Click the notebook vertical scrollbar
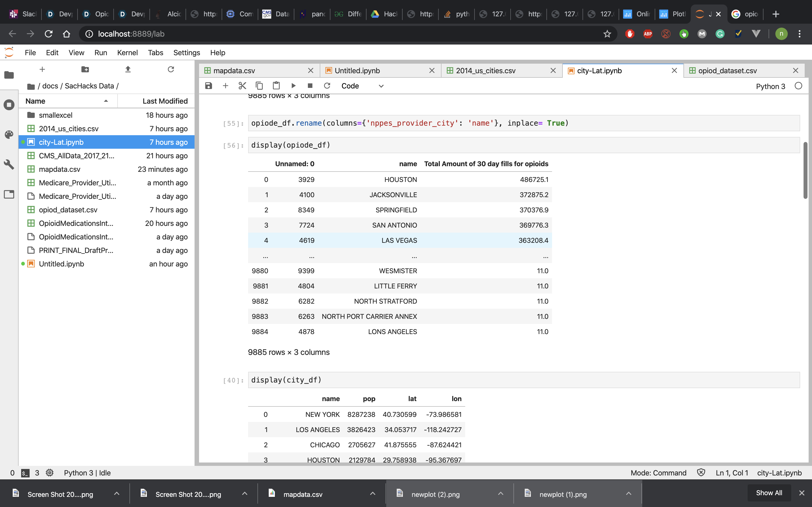The height and width of the screenshot is (507, 812). (x=805, y=170)
